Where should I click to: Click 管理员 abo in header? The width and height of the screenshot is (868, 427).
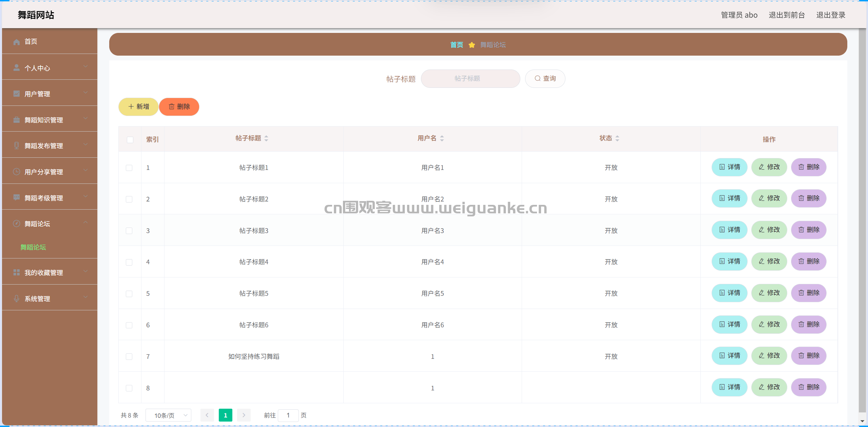[739, 15]
